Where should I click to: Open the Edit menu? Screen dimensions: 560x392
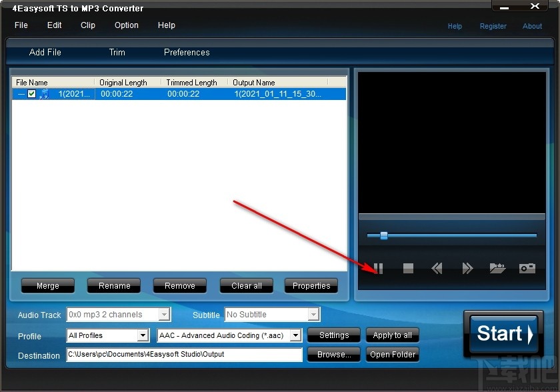[x=54, y=25]
